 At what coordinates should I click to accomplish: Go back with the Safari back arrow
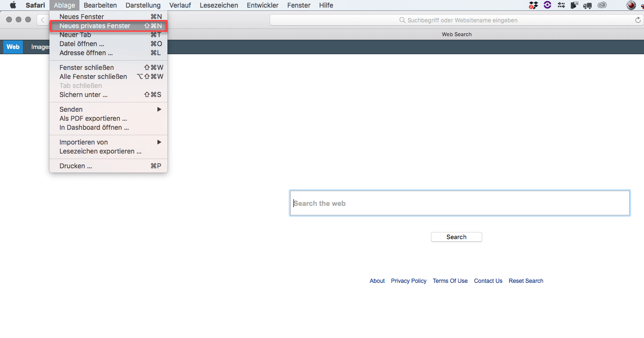pos(43,20)
